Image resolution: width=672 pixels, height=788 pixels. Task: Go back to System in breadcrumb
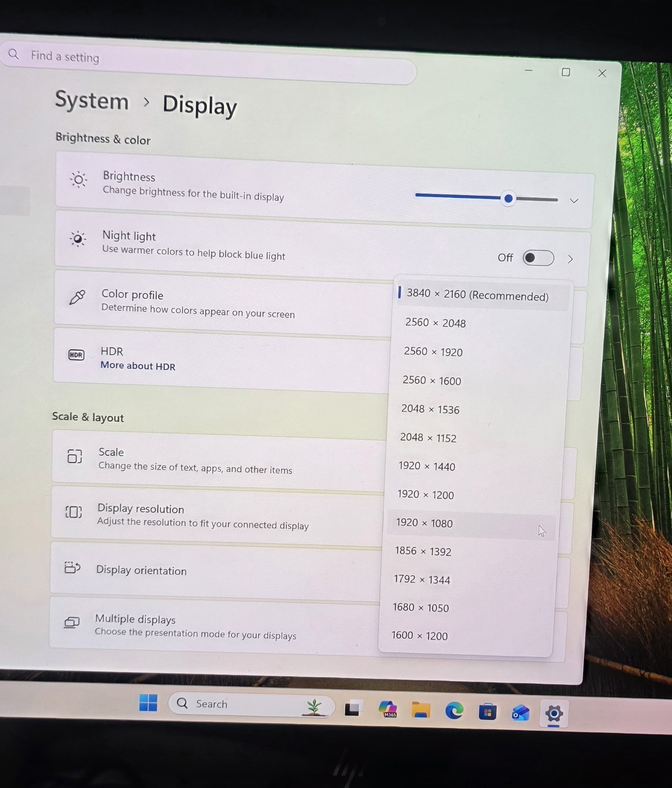point(92,100)
